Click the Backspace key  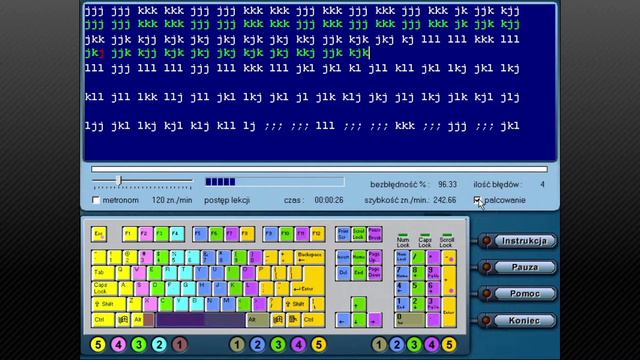[309, 257]
